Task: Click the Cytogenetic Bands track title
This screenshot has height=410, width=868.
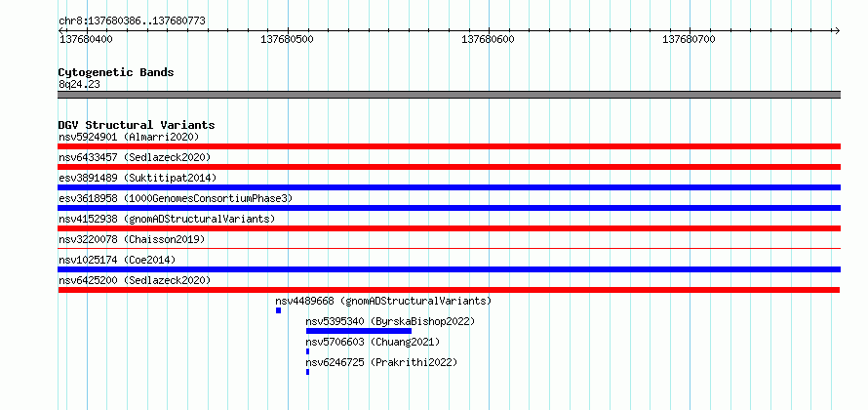Action: (x=116, y=72)
